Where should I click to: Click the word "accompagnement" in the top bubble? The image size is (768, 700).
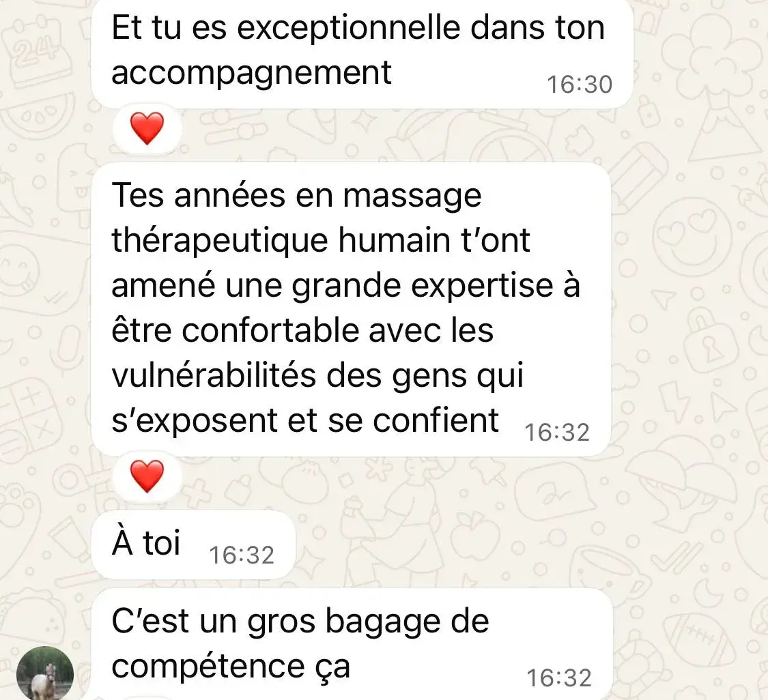point(251,73)
